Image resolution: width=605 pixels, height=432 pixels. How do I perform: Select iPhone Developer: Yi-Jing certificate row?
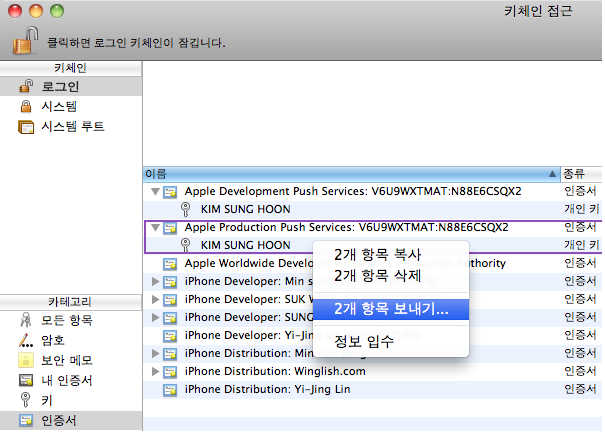coord(373,336)
